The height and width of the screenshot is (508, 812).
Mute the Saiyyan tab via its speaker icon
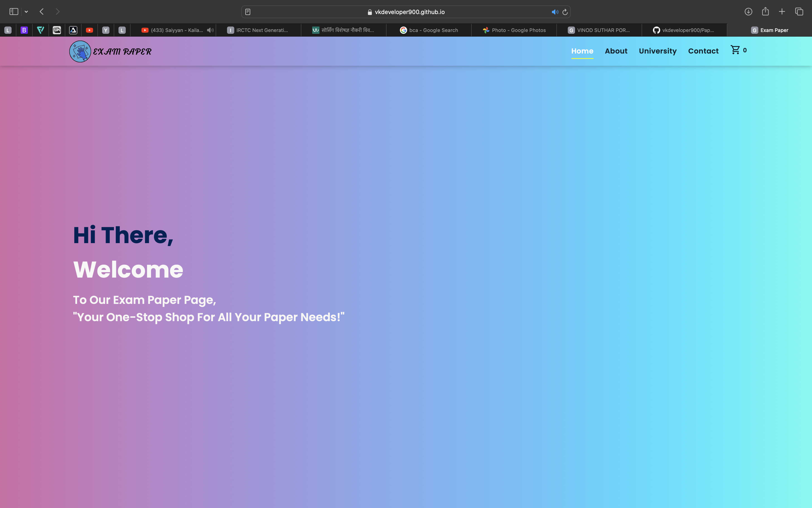(210, 30)
